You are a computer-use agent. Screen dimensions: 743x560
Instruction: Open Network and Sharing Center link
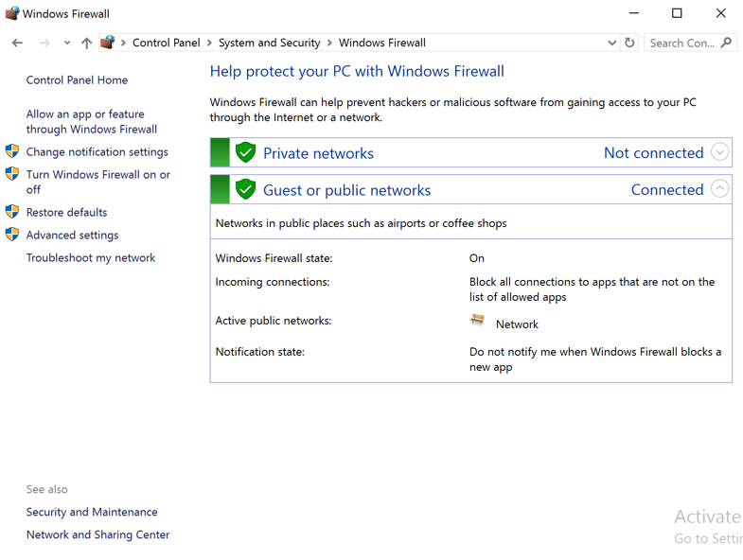[x=97, y=534]
